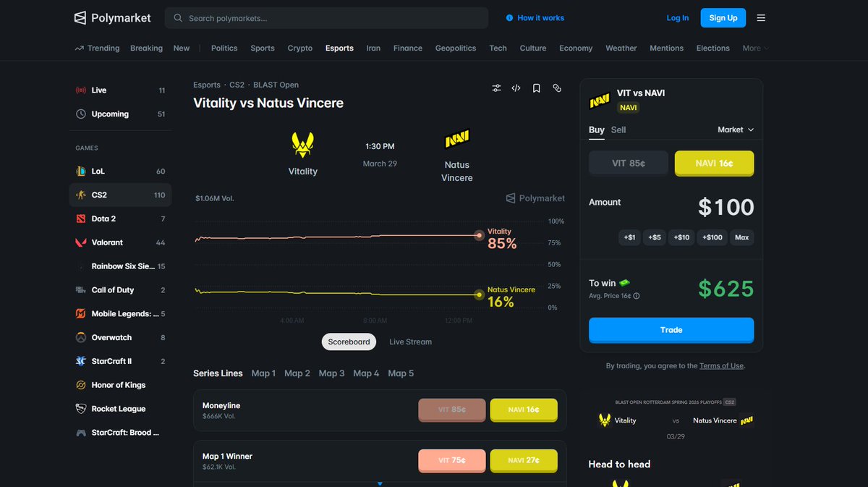Viewport: 868px width, 487px height.
Task: Click the Natus Vincere logo in matchup
Action: click(457, 139)
